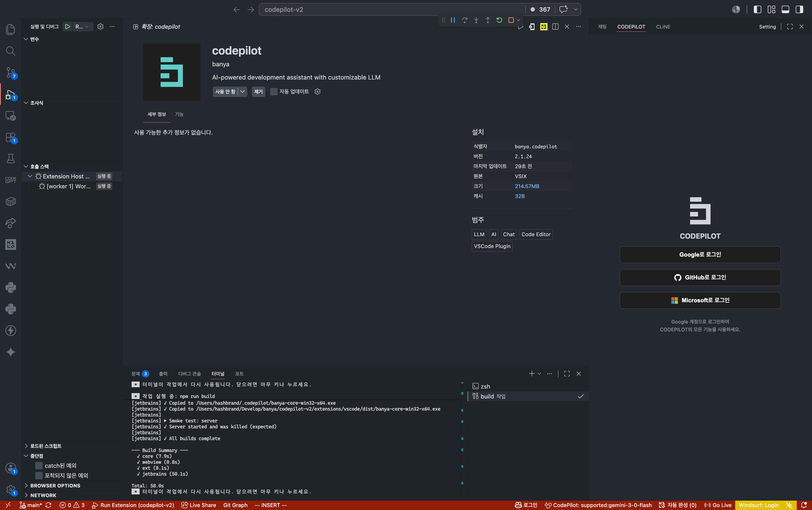Image resolution: width=812 pixels, height=510 pixels.
Task: Click the Google로 로그인 button
Action: [700, 255]
